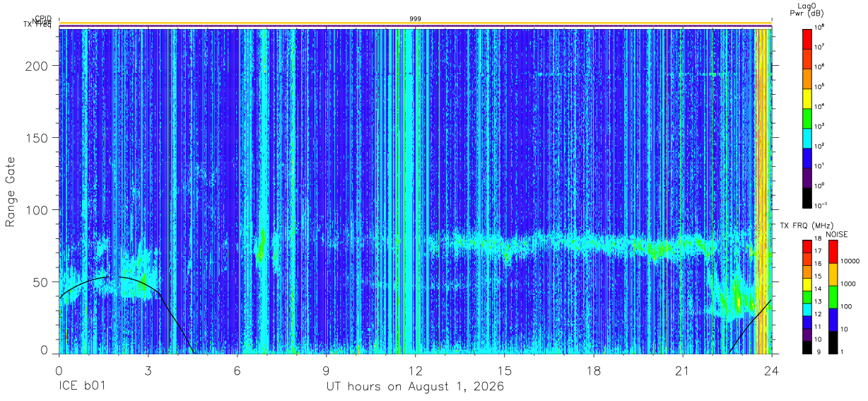868x401 pixels.
Task: Click the yellow segment of TX FRQ colorbar
Action: click(807, 284)
